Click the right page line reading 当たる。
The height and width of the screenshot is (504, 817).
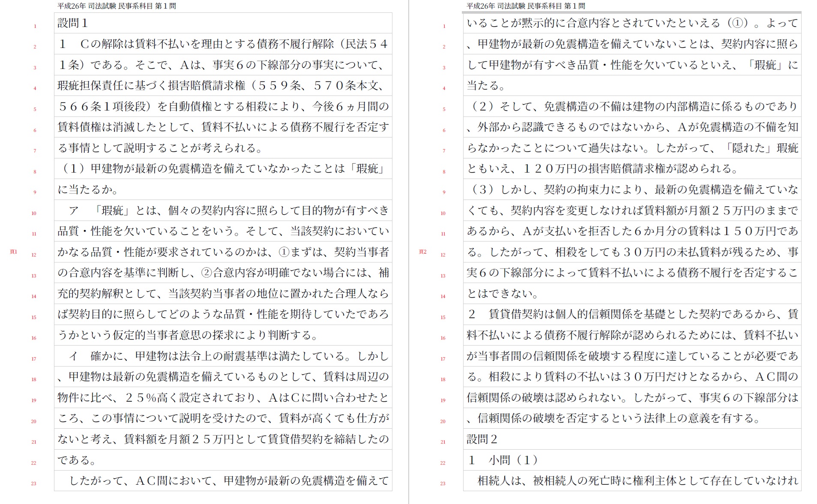pos(486,86)
